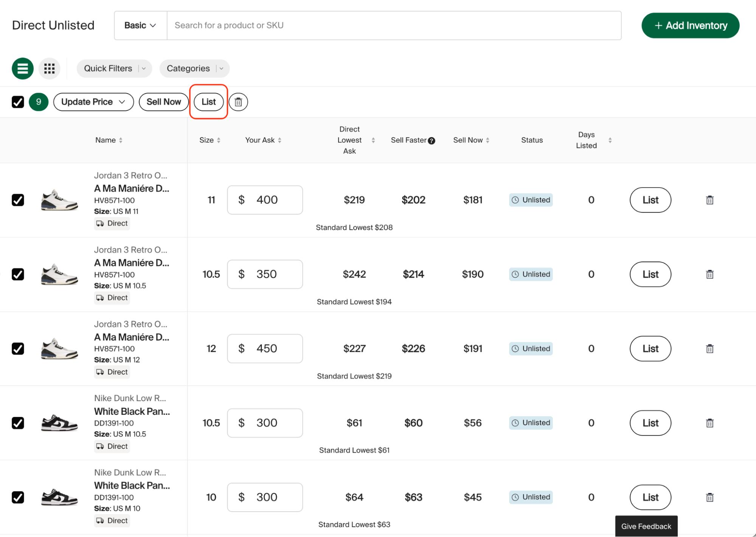
Task: Open the Sell Faster help icon
Action: click(432, 141)
